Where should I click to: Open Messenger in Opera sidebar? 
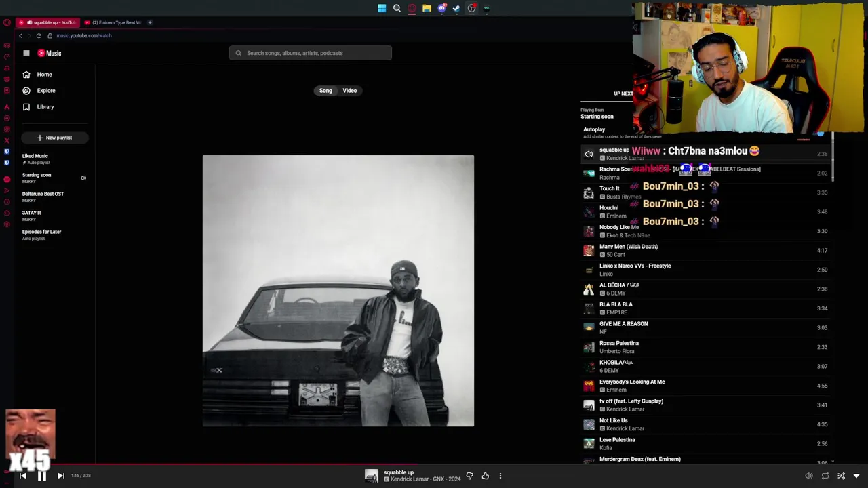[x=7, y=118]
